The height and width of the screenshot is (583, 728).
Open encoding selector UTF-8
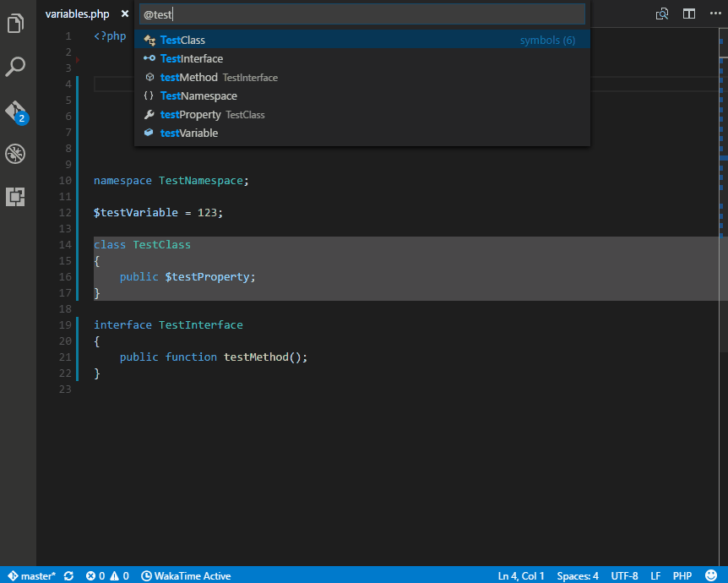(624, 575)
